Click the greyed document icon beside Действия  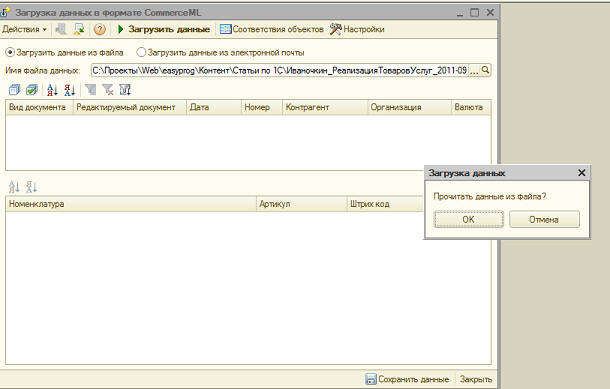pos(61,29)
